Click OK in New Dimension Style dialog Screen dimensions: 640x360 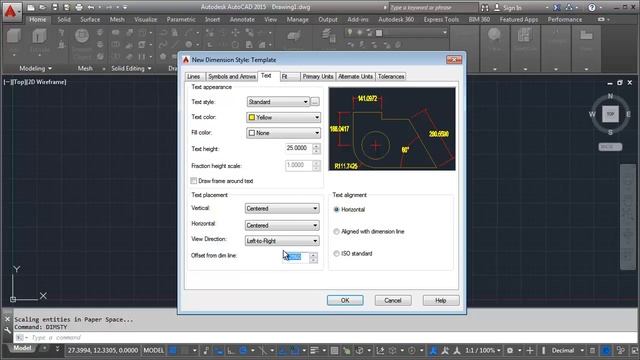tap(345, 300)
